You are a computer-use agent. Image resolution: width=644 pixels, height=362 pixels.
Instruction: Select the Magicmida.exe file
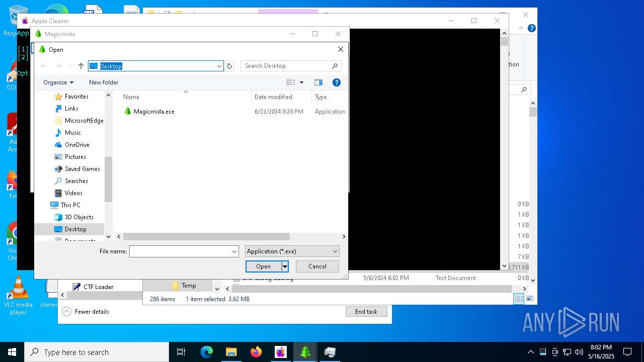154,112
